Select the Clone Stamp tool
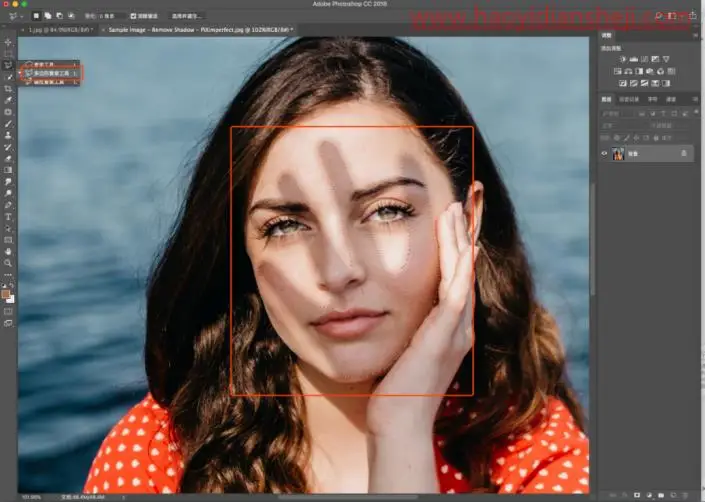Screen dimensions: 705x502 click(8, 135)
